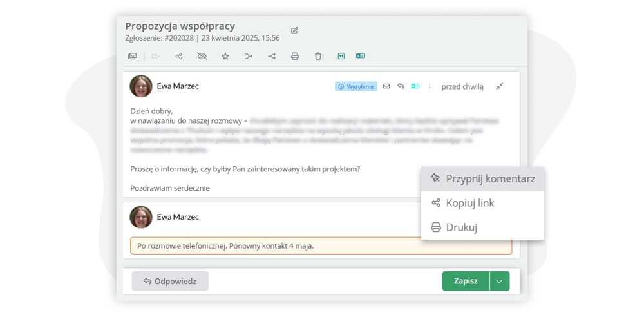Click the green Zapisz button
The image size is (644, 317).
click(466, 281)
